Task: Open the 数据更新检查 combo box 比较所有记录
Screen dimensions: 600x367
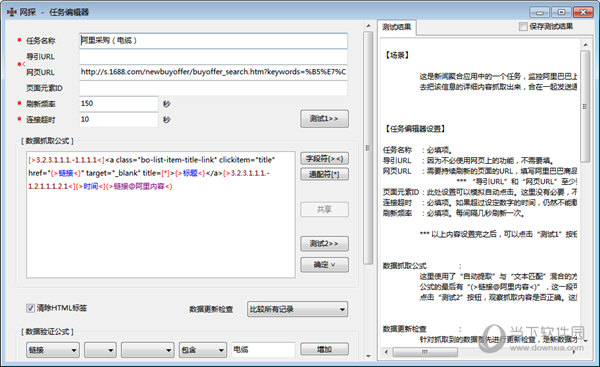Action: pos(297,309)
